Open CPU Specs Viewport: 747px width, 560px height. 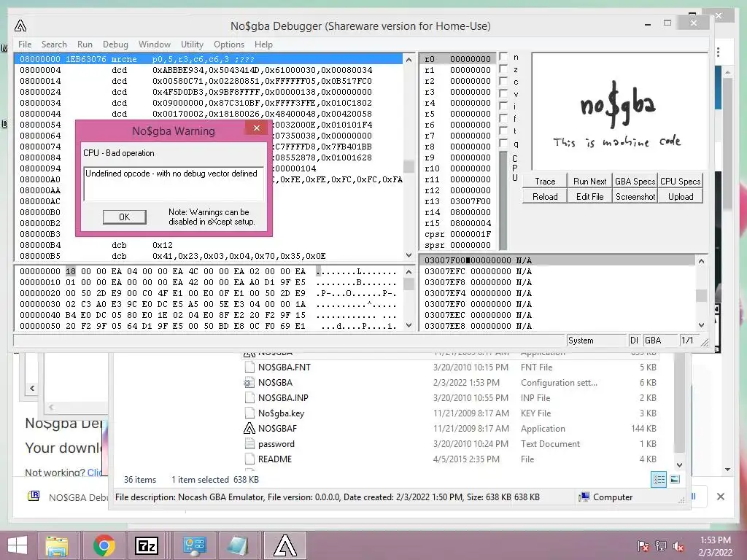click(x=681, y=182)
